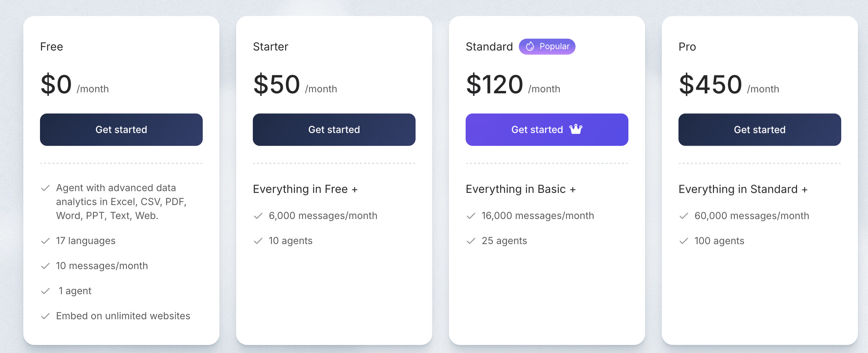868x353 pixels.
Task: Click the flame icon in Popular badge
Action: (x=530, y=46)
